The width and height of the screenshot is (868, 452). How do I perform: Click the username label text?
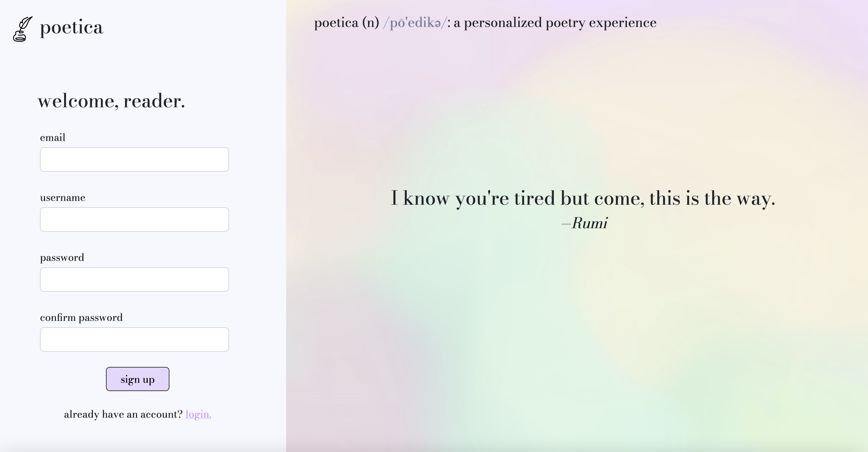63,197
